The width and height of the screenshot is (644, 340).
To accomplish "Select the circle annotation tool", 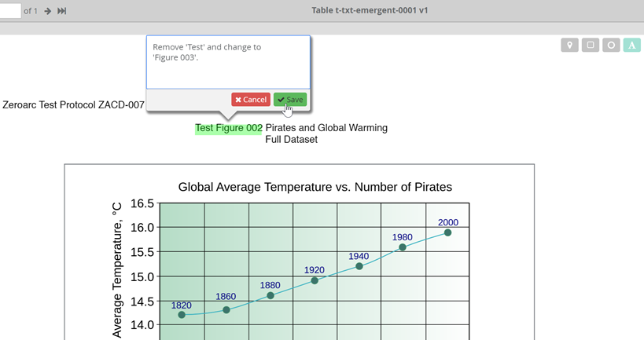I will click(x=611, y=46).
